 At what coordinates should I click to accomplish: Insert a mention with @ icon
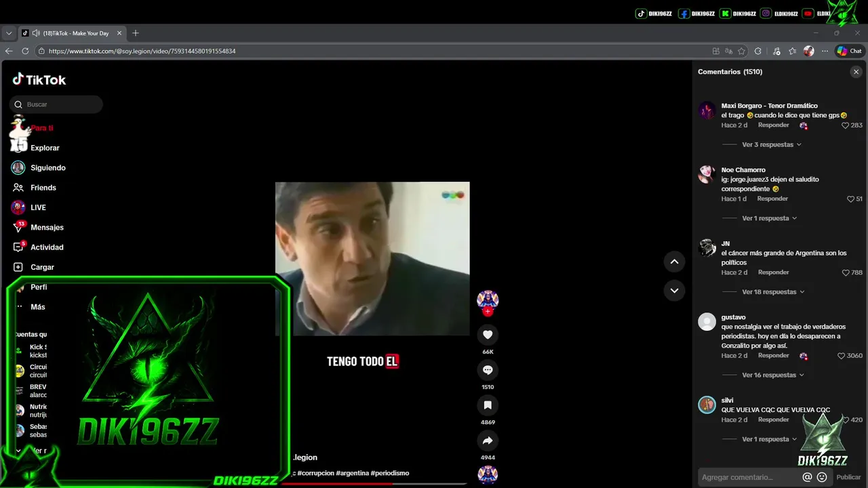pyautogui.click(x=807, y=477)
